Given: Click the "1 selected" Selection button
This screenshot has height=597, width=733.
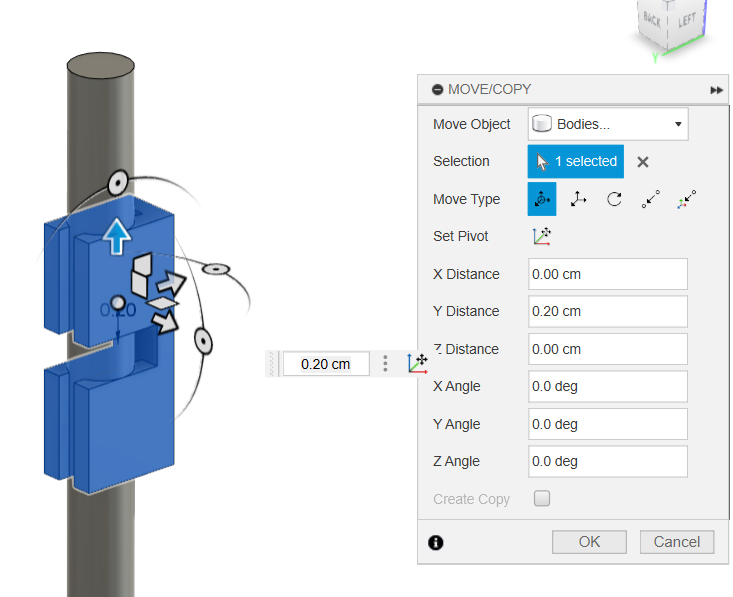Looking at the screenshot, I should tap(576, 162).
